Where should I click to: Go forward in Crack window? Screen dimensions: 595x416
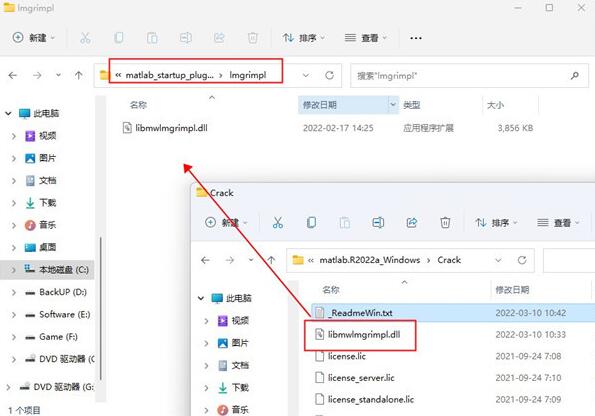[230, 260]
